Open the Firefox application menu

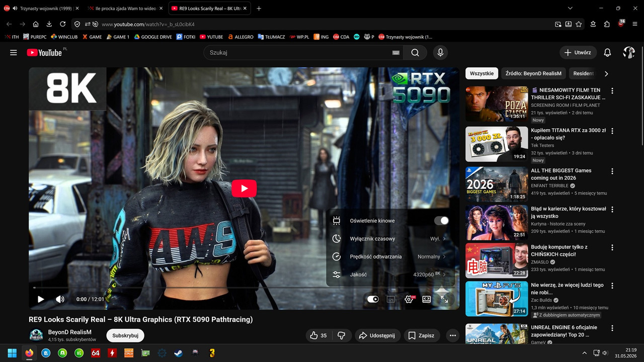(x=635, y=24)
